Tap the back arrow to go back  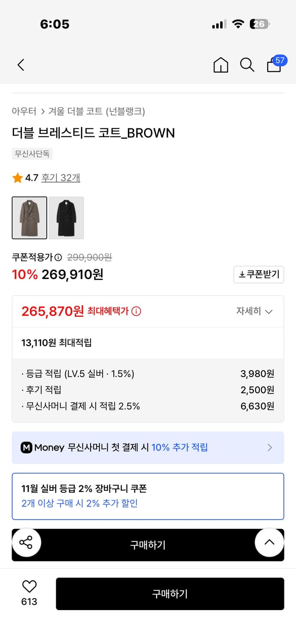21,64
